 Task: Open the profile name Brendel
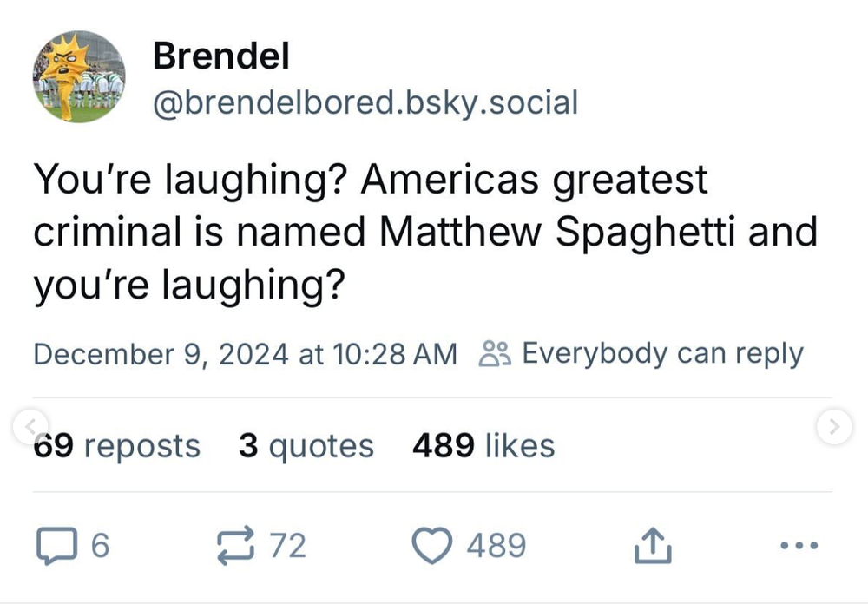tap(220, 55)
